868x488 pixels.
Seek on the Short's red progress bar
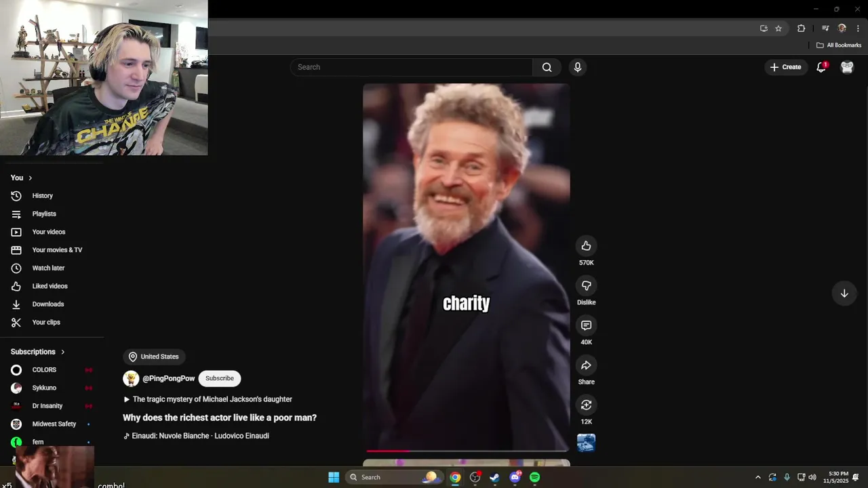pos(467,450)
